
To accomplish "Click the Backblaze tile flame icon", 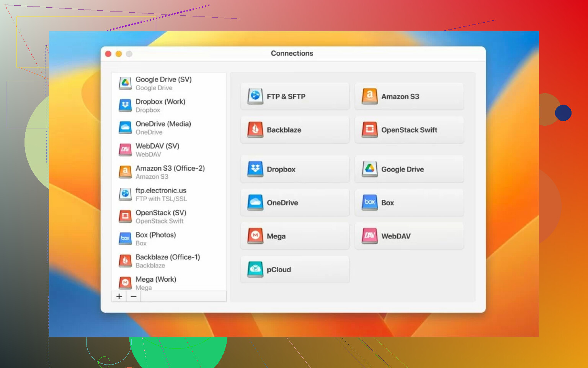I will [x=255, y=130].
